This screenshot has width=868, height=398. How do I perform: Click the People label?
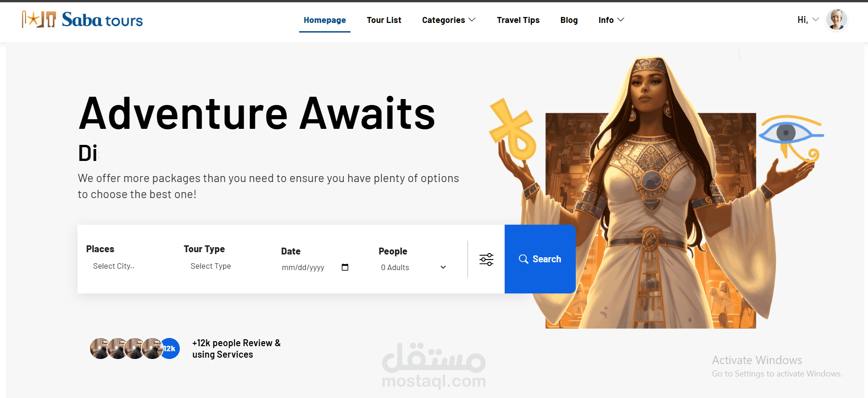click(393, 251)
